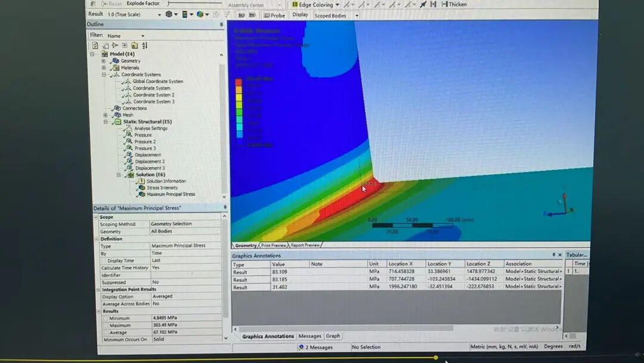
Task: Click the 2 Messages status icon
Action: point(302,347)
